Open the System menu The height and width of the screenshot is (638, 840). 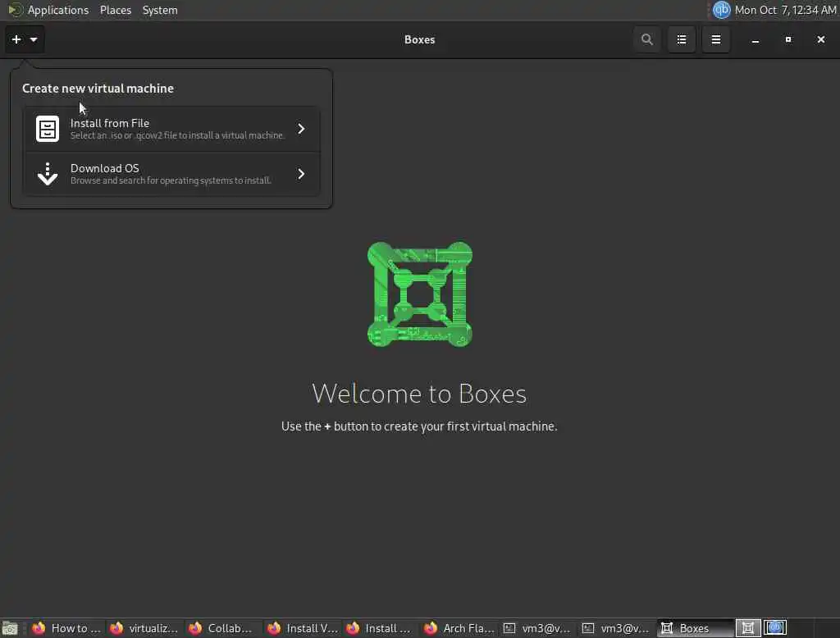(160, 10)
